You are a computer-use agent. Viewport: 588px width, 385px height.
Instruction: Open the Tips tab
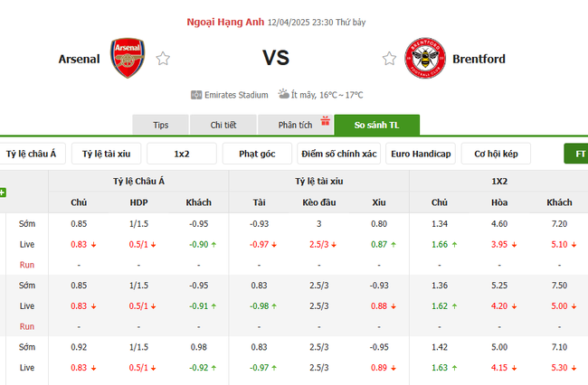(x=161, y=125)
